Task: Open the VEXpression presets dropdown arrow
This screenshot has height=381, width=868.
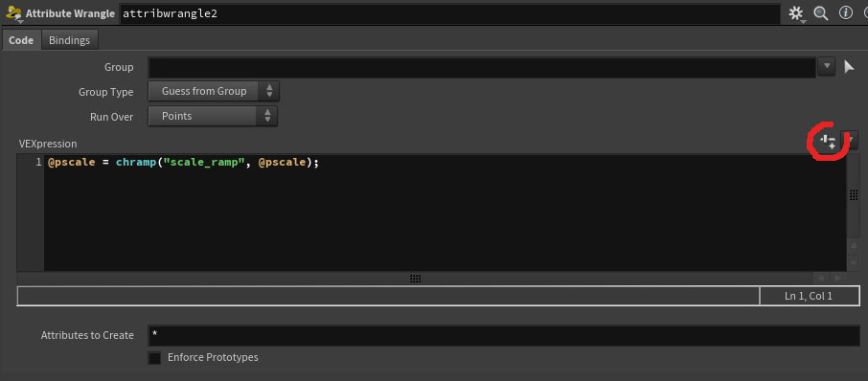Action: [851, 141]
